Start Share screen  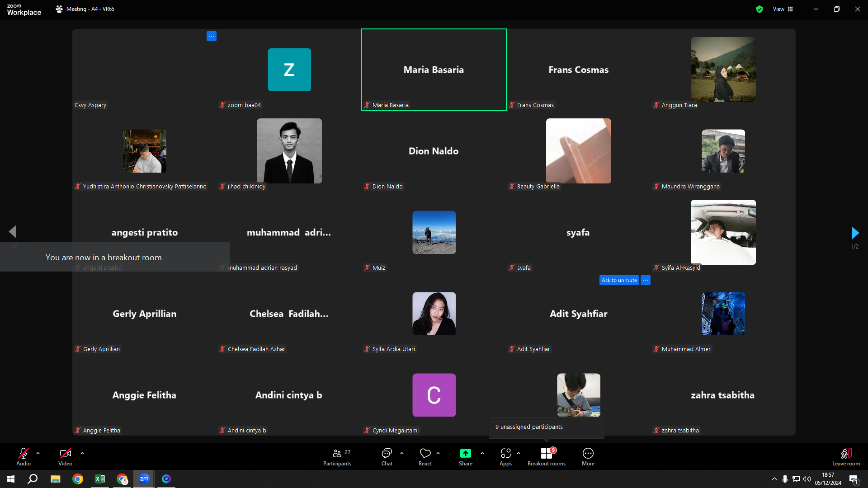click(x=466, y=456)
